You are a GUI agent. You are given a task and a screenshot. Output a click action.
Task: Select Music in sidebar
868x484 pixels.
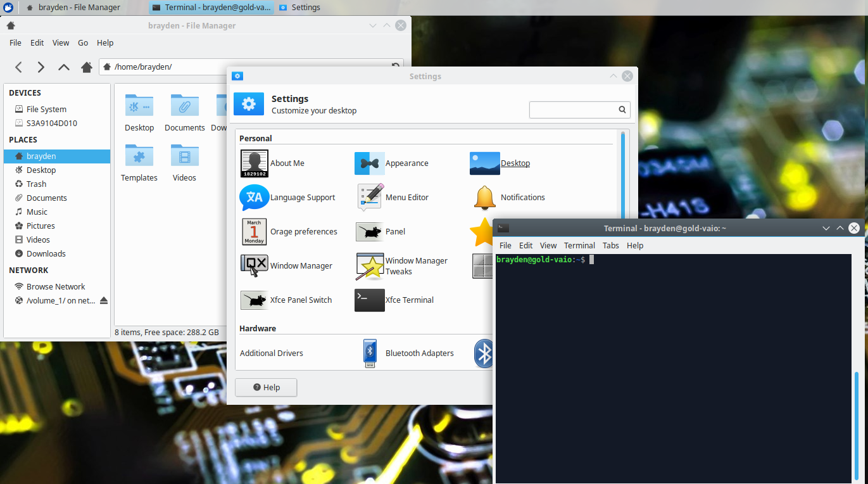tap(57, 212)
